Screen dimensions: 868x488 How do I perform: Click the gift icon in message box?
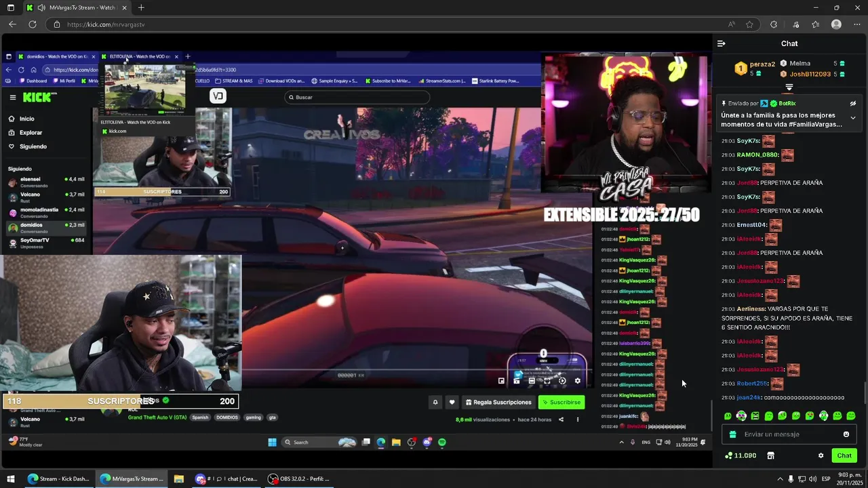point(732,434)
